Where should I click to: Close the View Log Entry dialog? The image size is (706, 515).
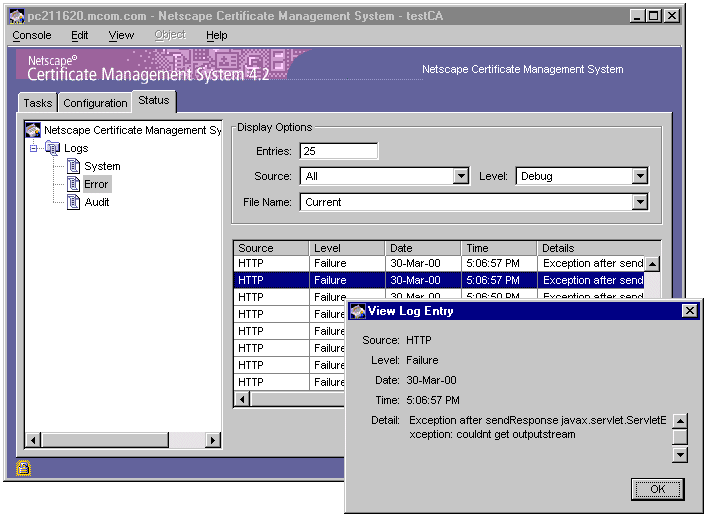pyautogui.click(x=689, y=311)
